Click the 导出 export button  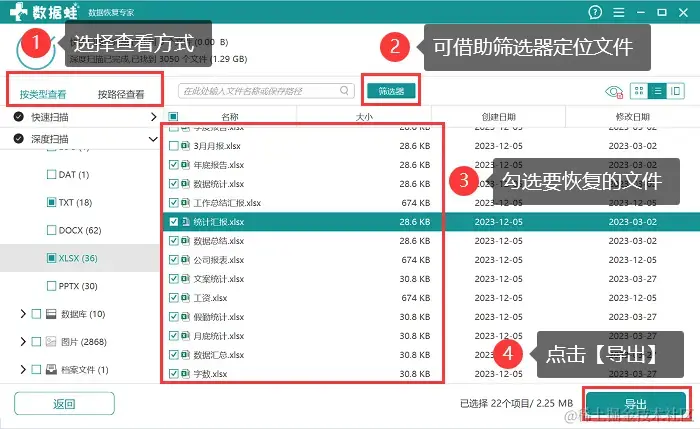[636, 404]
